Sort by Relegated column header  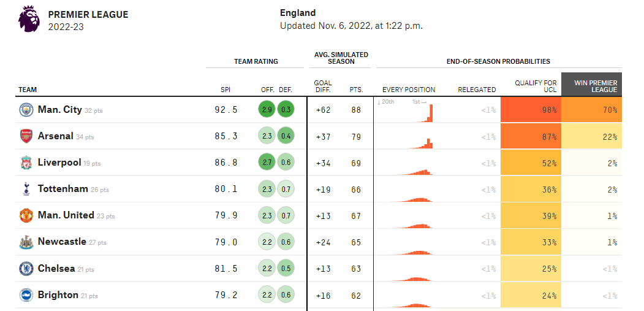point(477,90)
